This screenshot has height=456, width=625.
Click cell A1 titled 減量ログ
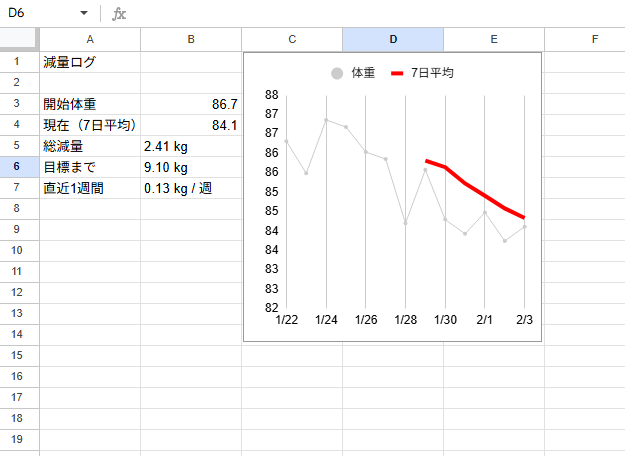pos(90,61)
